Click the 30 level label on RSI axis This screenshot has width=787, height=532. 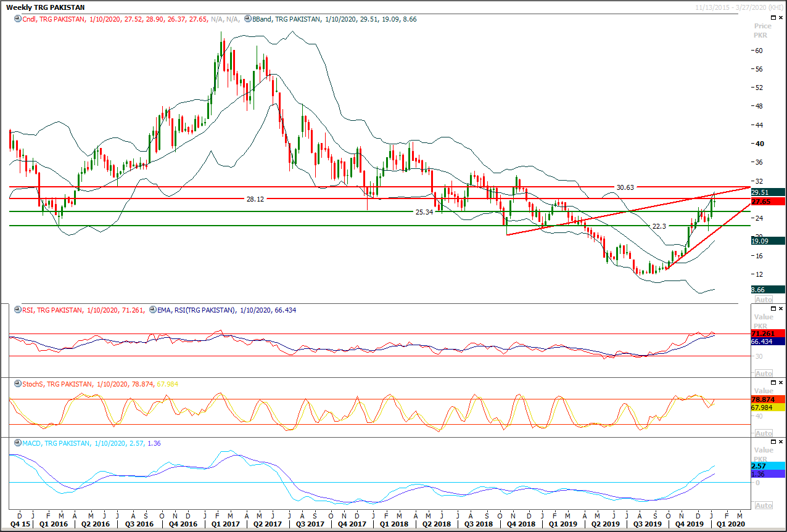coord(760,356)
